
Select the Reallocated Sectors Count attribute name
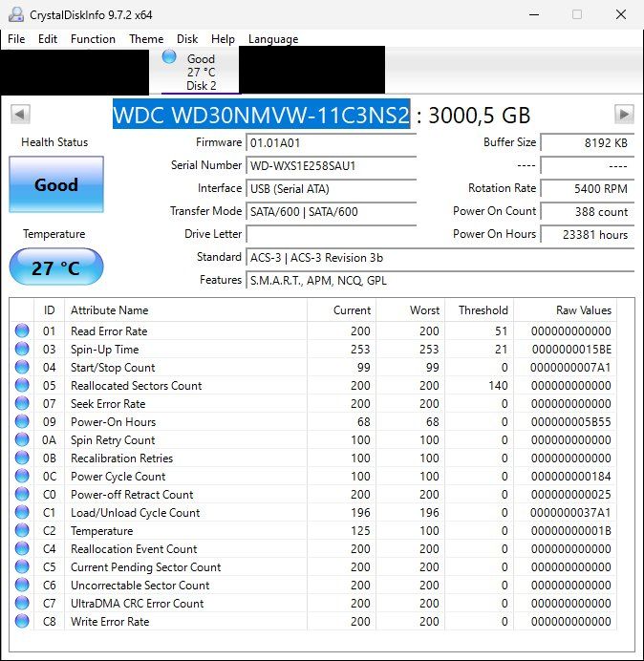137,386
